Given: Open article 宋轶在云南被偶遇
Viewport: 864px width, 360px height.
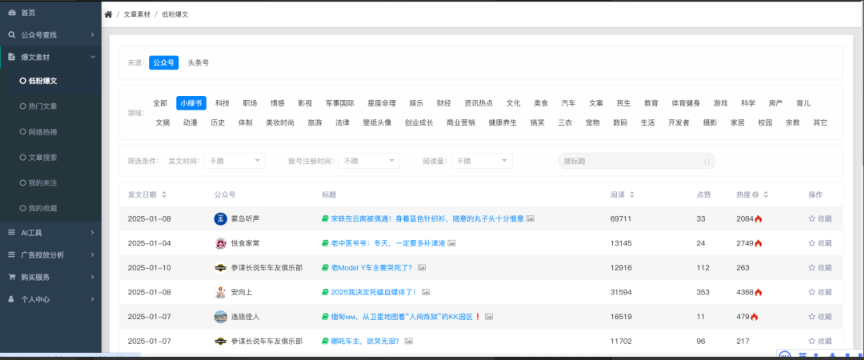Looking at the screenshot, I should (x=427, y=219).
